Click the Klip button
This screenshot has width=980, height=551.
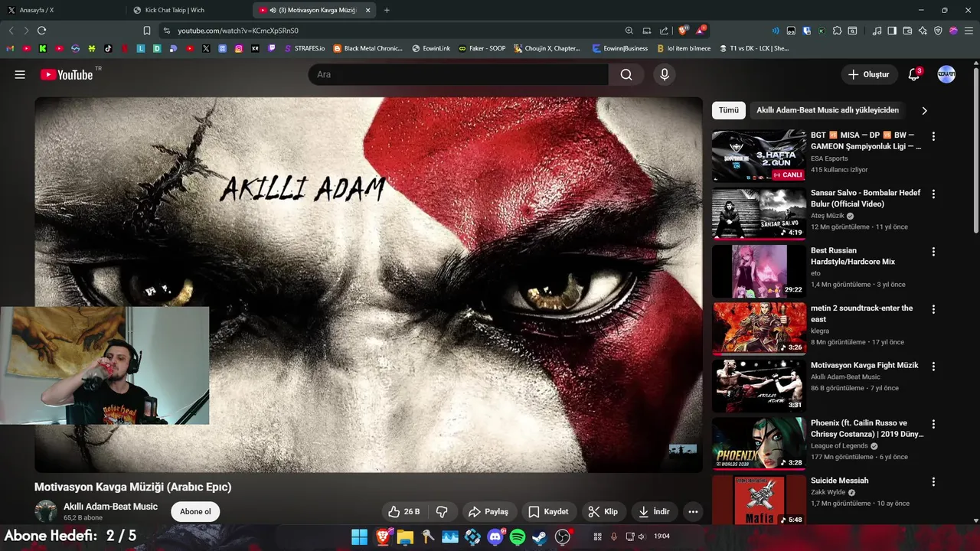[603, 511]
